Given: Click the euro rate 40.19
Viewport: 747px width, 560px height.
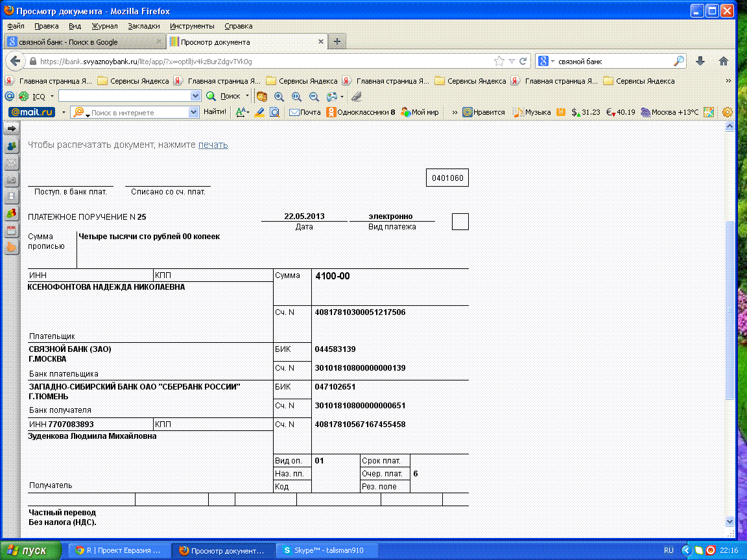Looking at the screenshot, I should (621, 112).
